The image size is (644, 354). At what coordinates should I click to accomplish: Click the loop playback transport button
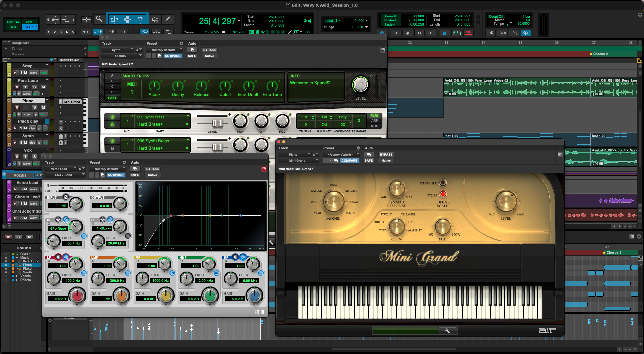[457, 33]
